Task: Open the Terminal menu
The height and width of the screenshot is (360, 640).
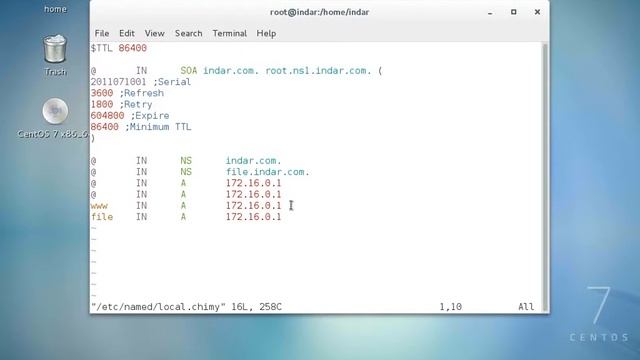Action: click(229, 33)
